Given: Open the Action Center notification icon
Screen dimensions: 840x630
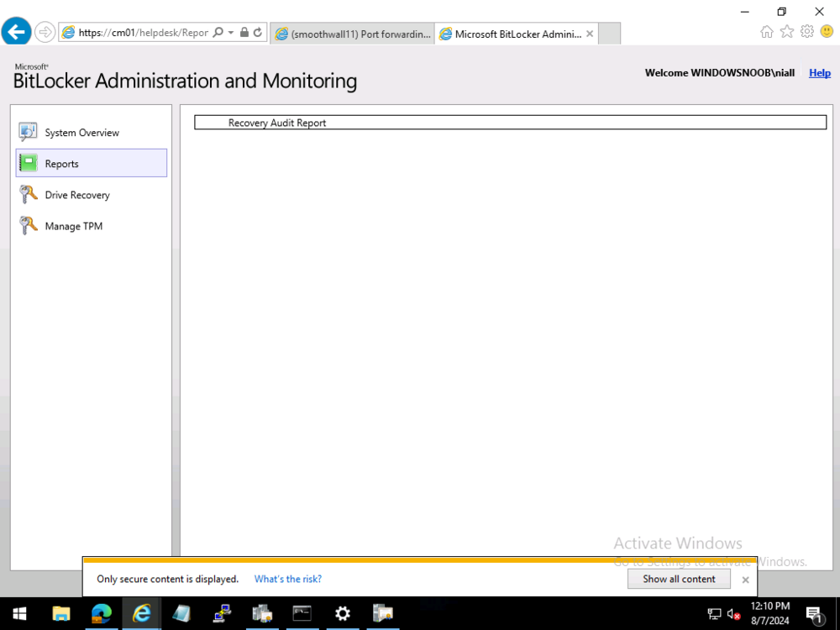Looking at the screenshot, I should [x=814, y=614].
